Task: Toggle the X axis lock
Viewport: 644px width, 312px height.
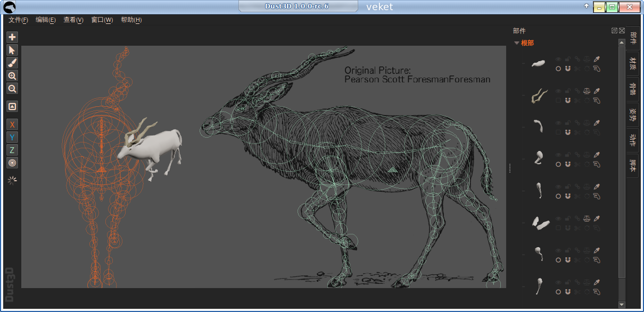Action: (x=12, y=124)
